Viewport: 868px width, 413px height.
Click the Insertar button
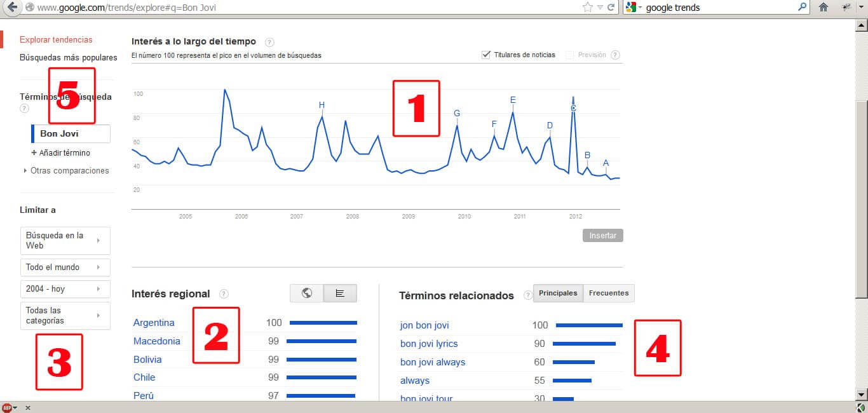pyautogui.click(x=603, y=235)
